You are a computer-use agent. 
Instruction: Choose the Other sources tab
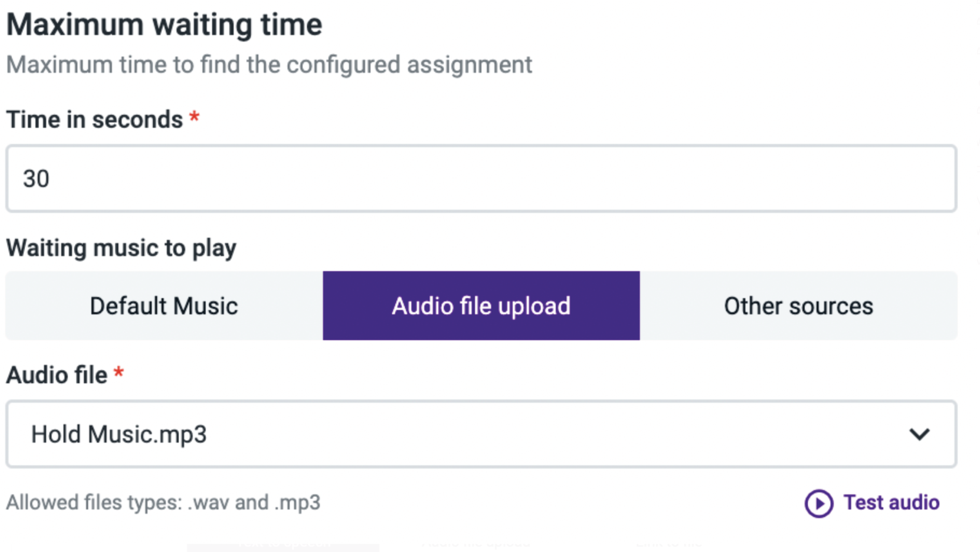tap(799, 306)
